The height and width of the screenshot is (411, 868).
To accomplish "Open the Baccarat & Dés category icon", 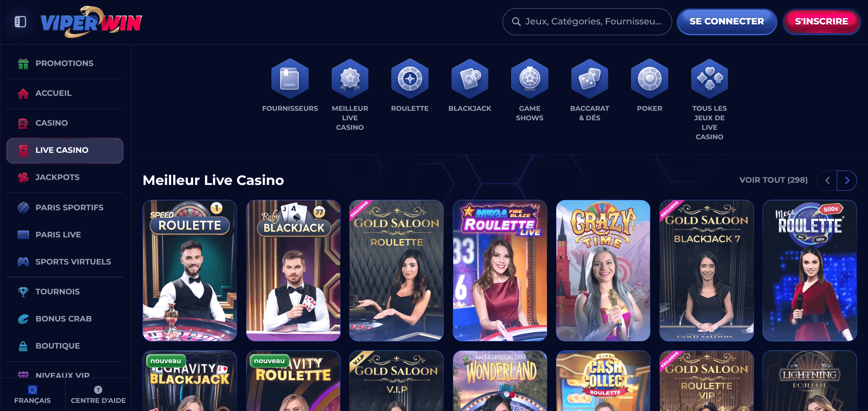I will (x=590, y=79).
